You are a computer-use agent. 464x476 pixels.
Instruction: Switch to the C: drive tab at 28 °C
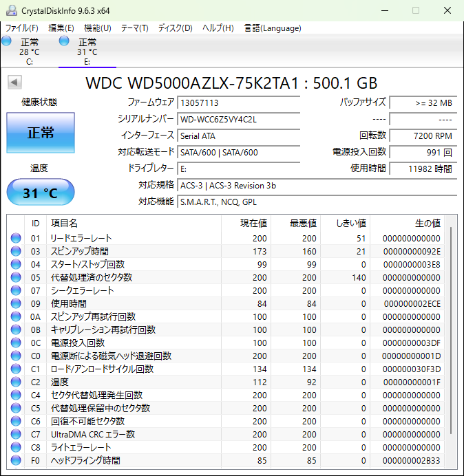[29, 51]
